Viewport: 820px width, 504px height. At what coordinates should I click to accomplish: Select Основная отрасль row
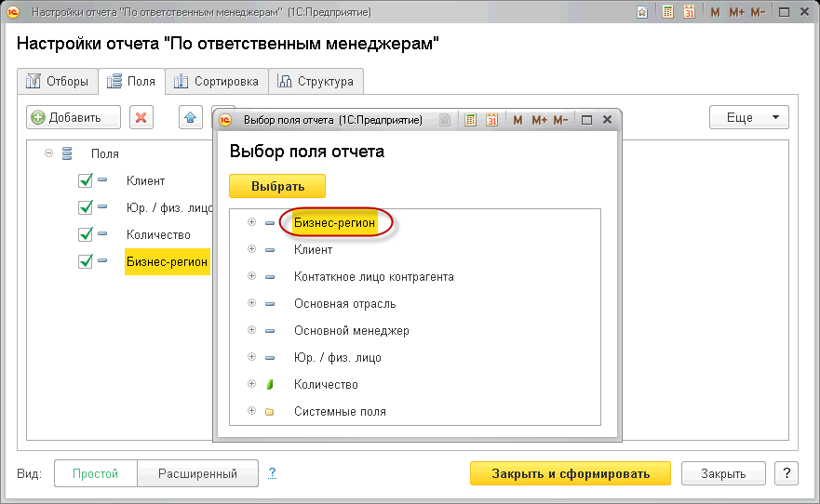[344, 304]
